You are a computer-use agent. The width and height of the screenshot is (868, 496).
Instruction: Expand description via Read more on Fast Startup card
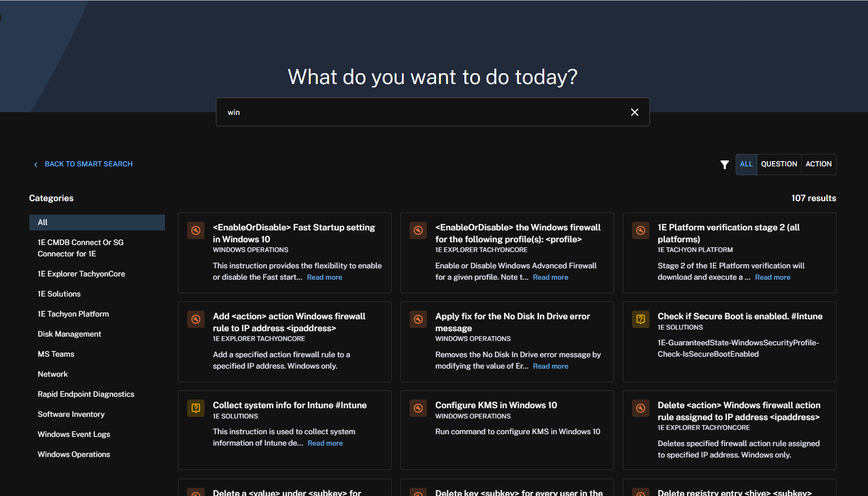pyautogui.click(x=324, y=278)
